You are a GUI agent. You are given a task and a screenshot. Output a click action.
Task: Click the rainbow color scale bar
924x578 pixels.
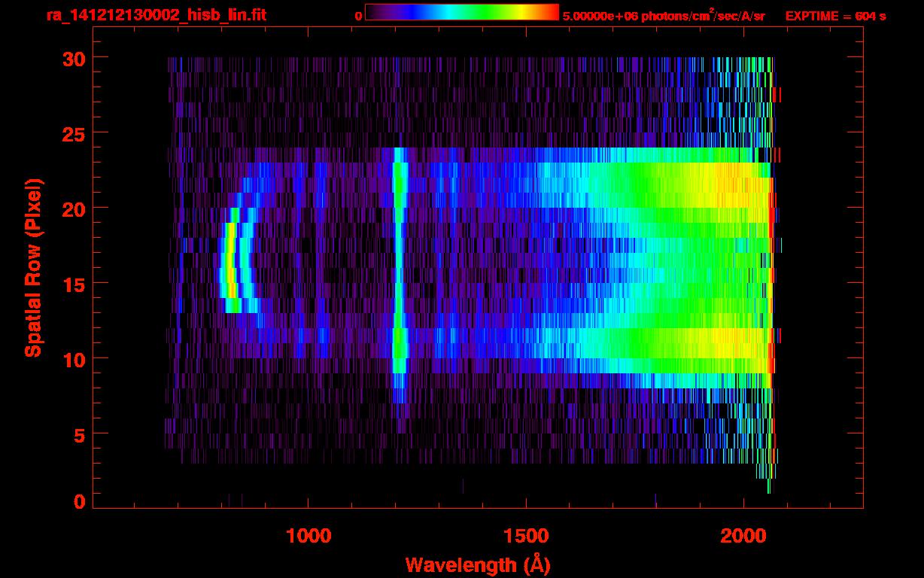[462, 13]
